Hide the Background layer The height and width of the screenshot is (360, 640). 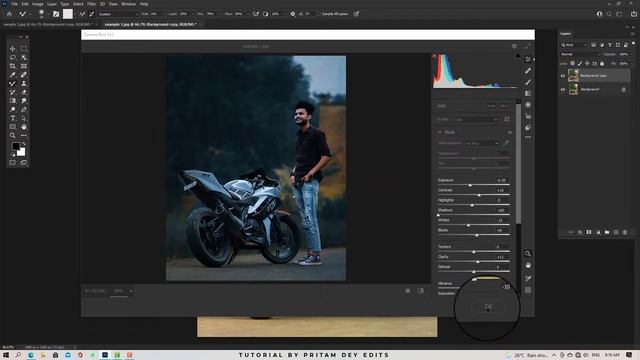pos(563,89)
